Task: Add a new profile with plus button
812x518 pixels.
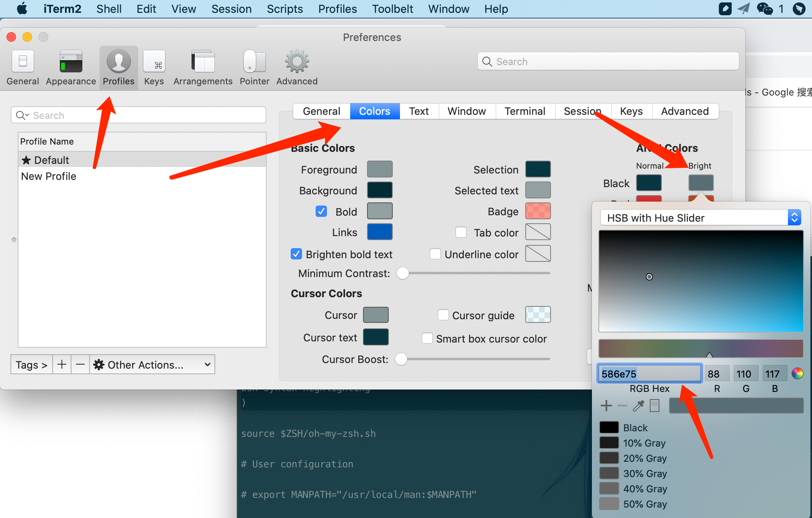Action: click(62, 365)
